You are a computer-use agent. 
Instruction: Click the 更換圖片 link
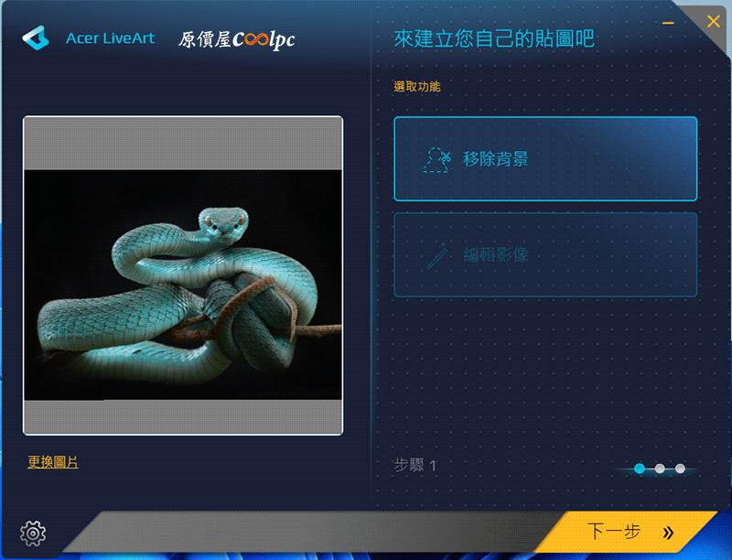(53, 462)
